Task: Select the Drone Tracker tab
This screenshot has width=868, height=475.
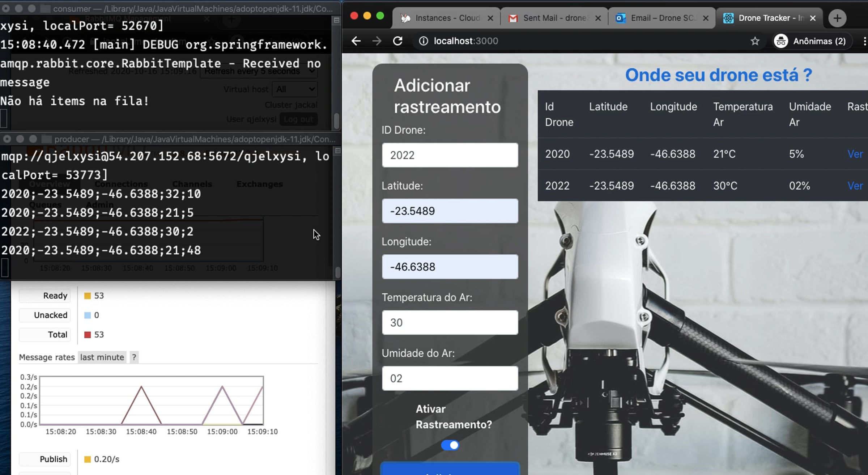Action: [x=769, y=18]
